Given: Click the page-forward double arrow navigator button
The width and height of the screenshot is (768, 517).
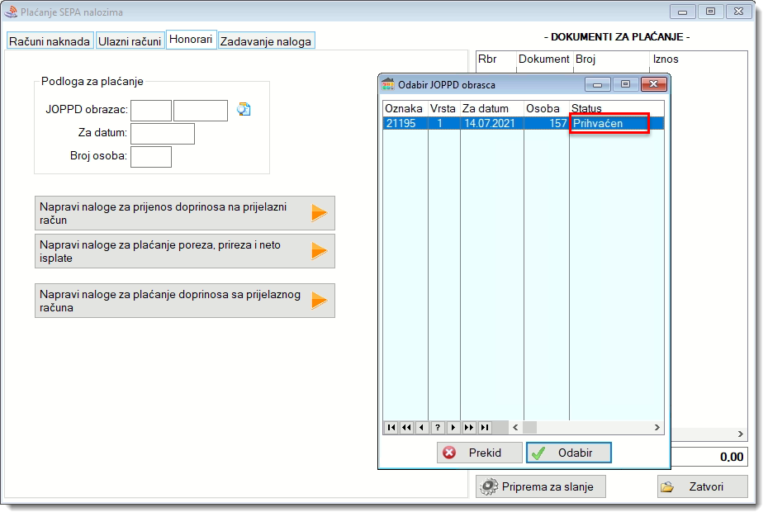Looking at the screenshot, I should [468, 427].
